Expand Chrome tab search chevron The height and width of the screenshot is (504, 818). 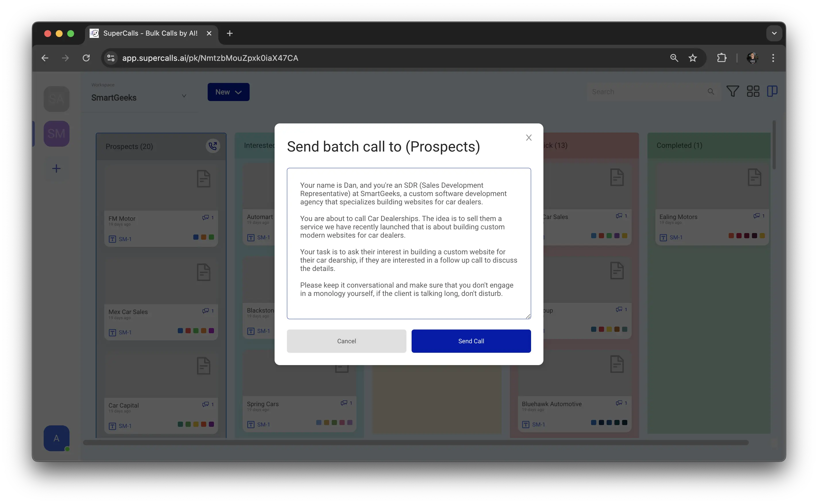pos(774,33)
